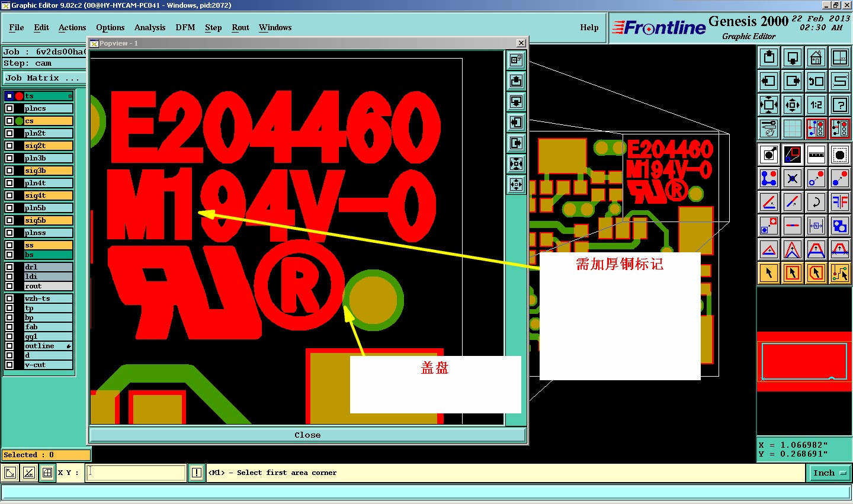Toggle checkbox for pln2t layer
Image resolution: width=853 pixels, height=504 pixels.
9,133
